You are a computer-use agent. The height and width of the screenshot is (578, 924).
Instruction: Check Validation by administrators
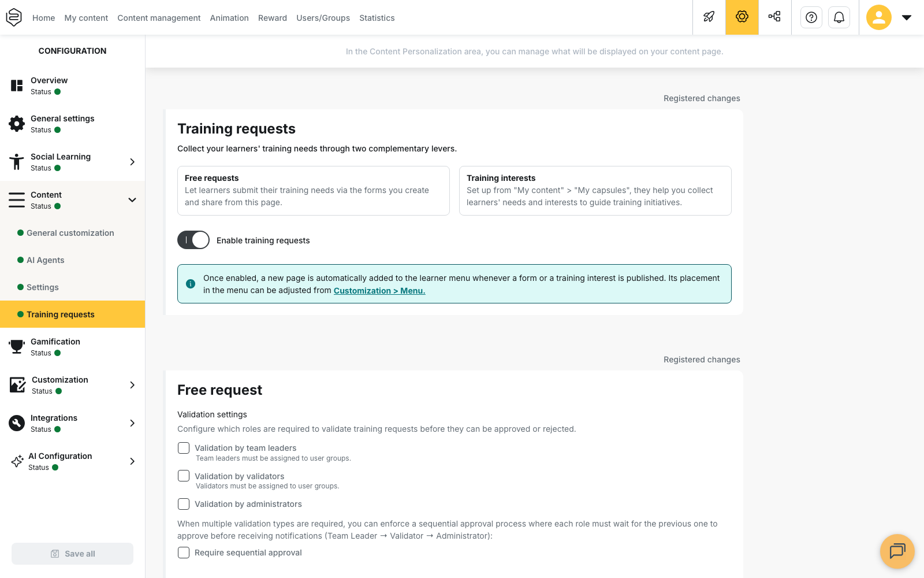tap(184, 504)
